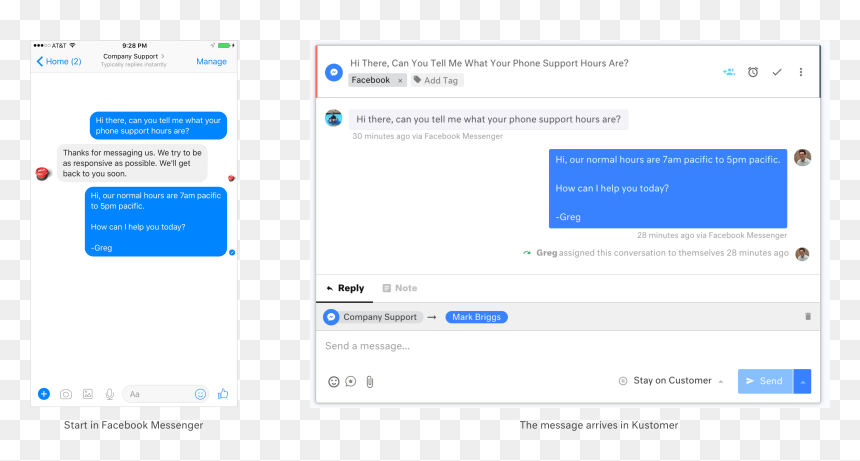Click Greg assigned this conversation note
Viewport: 860px width, 461px height.
tap(662, 253)
